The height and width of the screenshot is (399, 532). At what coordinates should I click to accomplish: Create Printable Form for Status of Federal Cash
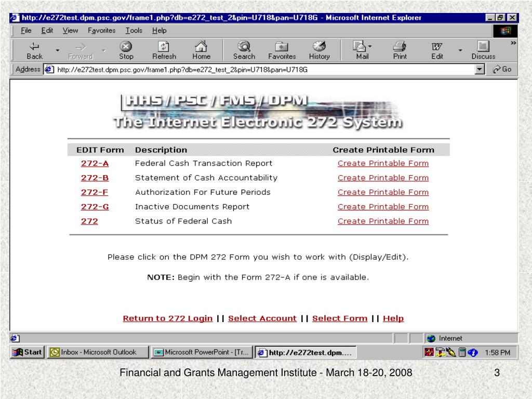coord(383,221)
